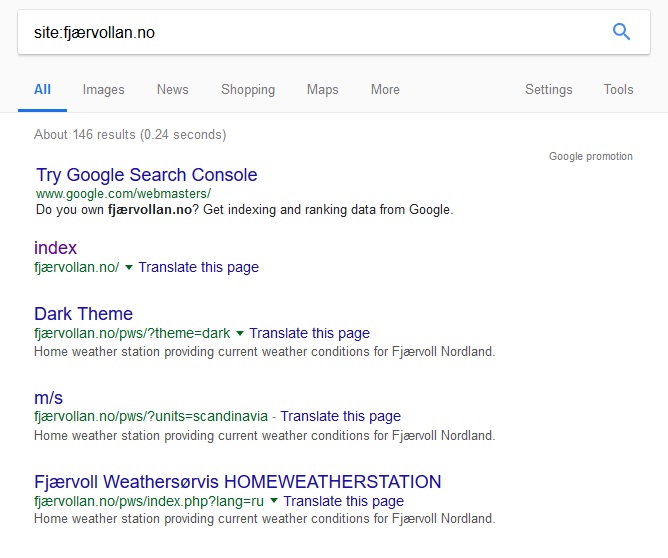Click the weather station snippet under HOMEWEATHERSTATION
The height and width of the screenshot is (558, 668).
tap(265, 519)
